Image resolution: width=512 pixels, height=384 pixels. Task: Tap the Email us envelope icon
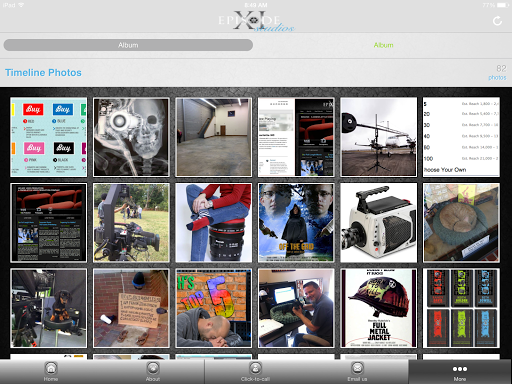click(357, 368)
